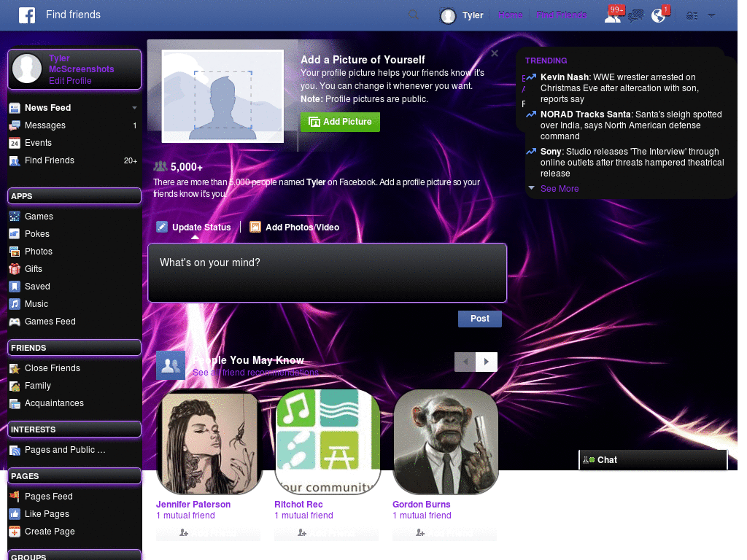Open the notifications globe icon
Screen dimensions: 747x560
pyautogui.click(x=659, y=15)
